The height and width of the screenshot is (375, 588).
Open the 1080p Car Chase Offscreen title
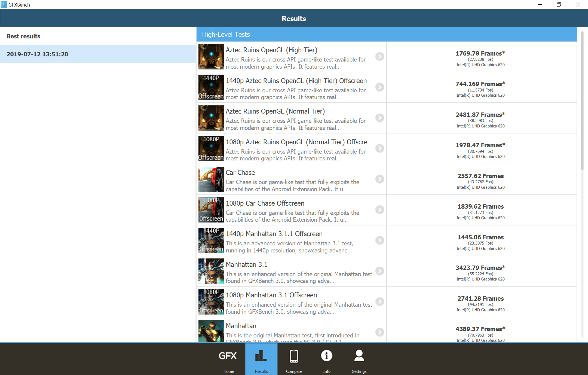pos(265,203)
